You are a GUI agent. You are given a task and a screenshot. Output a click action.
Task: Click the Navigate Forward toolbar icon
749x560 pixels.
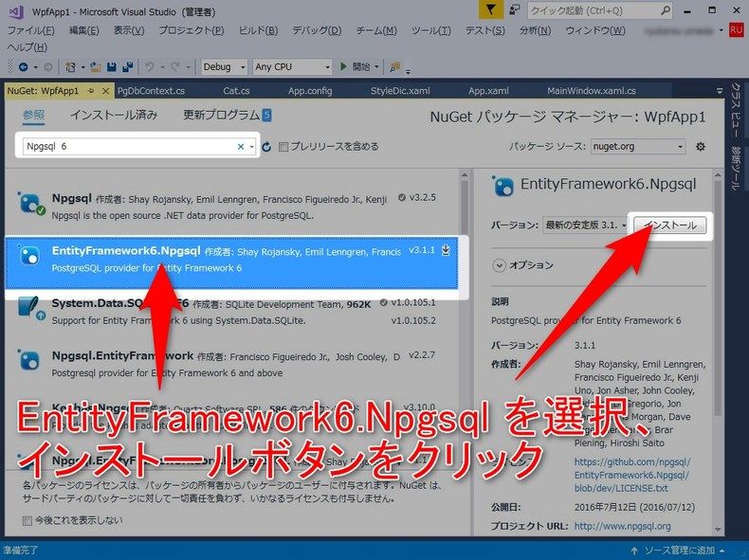47,67
